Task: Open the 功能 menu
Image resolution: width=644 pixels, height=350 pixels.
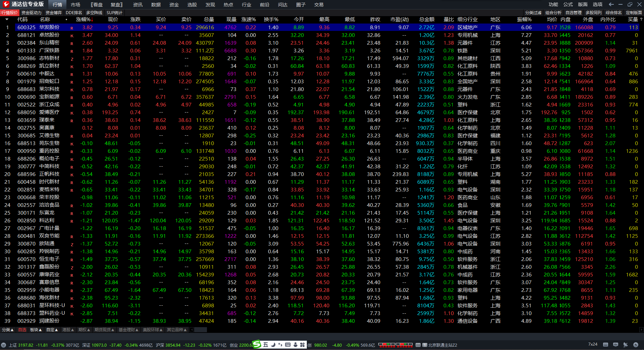Action: pyautogui.click(x=553, y=4)
